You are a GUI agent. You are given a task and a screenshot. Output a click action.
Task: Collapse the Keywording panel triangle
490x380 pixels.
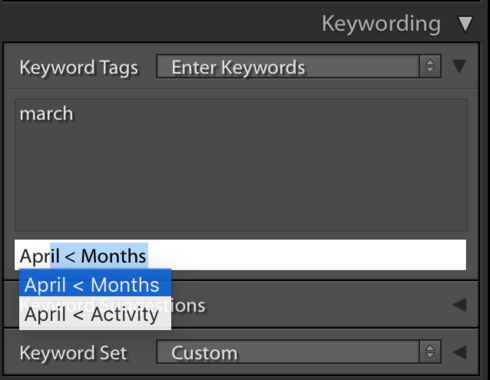465,24
